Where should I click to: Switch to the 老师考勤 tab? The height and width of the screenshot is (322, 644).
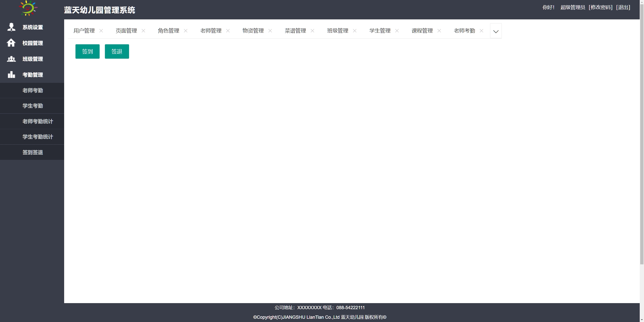[464, 31]
